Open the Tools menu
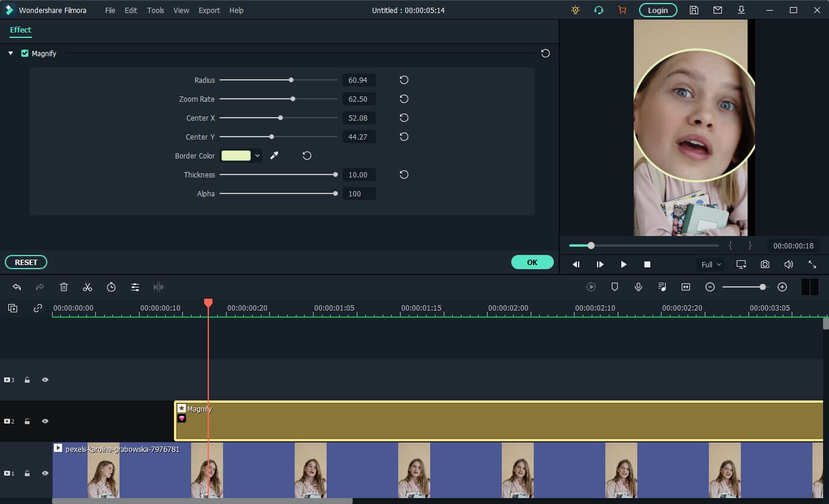This screenshot has height=504, width=829. coord(156,10)
